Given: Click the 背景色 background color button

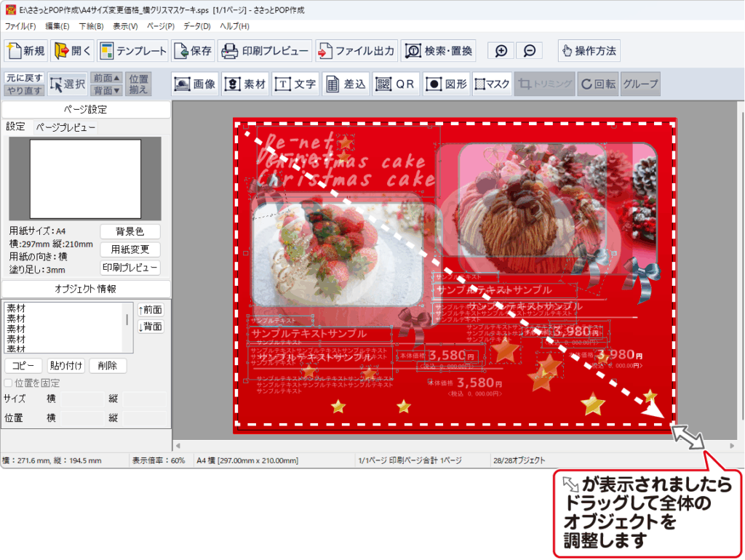Looking at the screenshot, I should pos(130,231).
